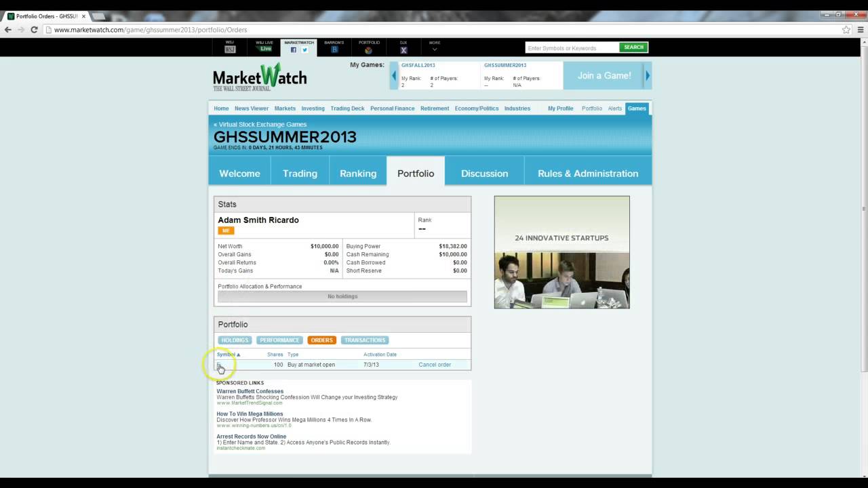The width and height of the screenshot is (868, 488).
Task: Click the 24 Innovative Startups video thumbnail
Action: (x=562, y=252)
